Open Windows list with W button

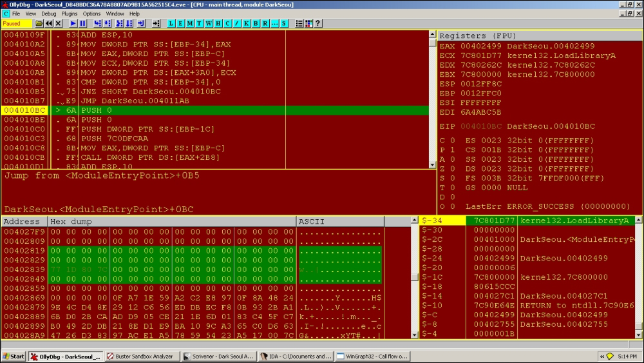click(x=209, y=23)
